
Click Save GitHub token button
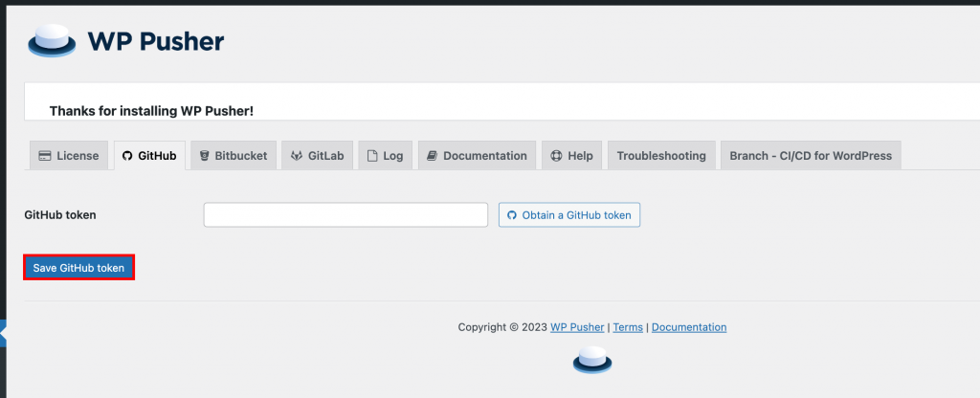pos(78,268)
